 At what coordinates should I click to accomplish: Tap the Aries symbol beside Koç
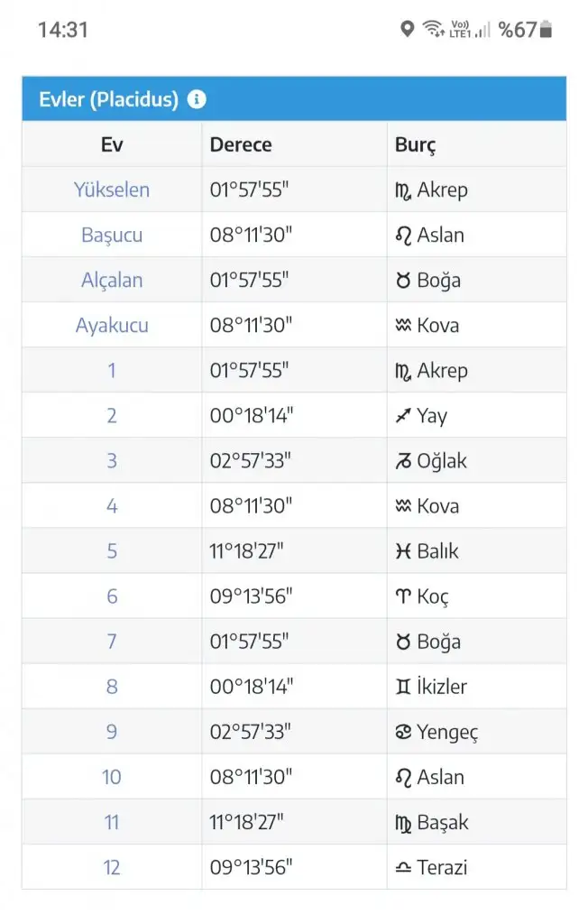pyautogui.click(x=403, y=596)
